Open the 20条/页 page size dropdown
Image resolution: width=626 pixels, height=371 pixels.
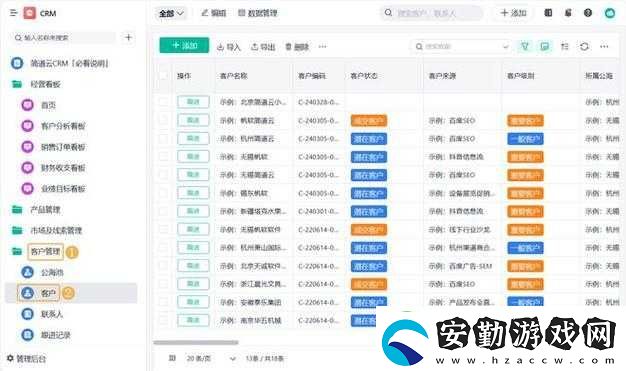coord(211,358)
